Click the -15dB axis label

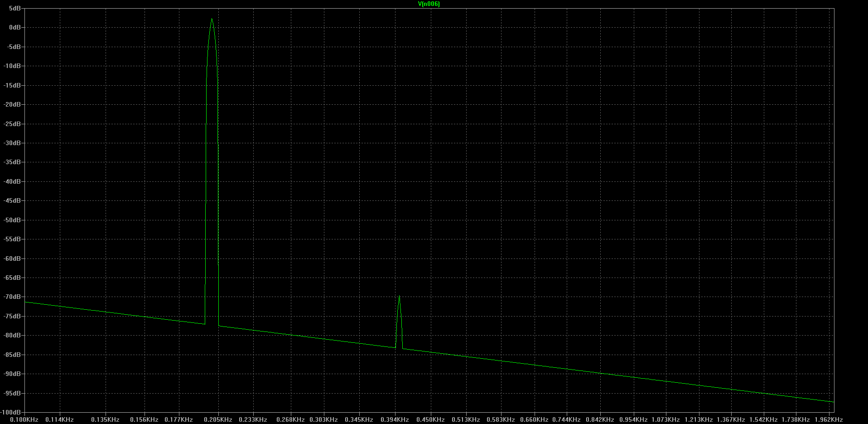click(12, 85)
